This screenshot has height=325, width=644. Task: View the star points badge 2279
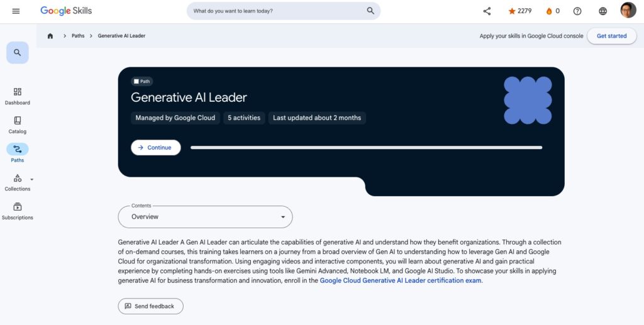pos(519,11)
